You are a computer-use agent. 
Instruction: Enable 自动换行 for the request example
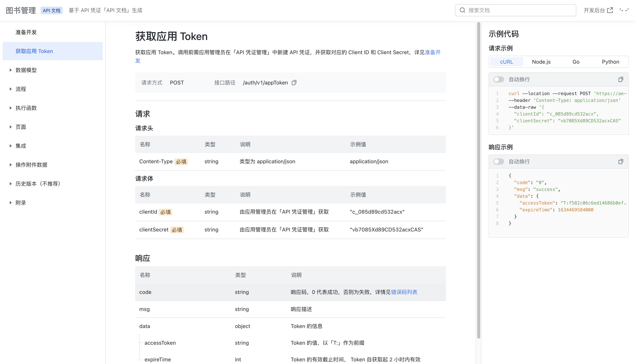(498, 79)
